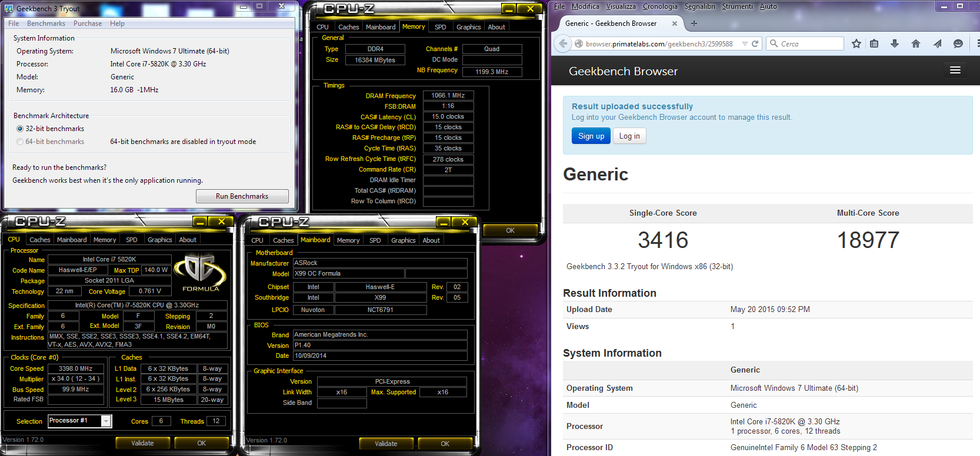Open the URL history dropdown arrow

tap(745, 44)
